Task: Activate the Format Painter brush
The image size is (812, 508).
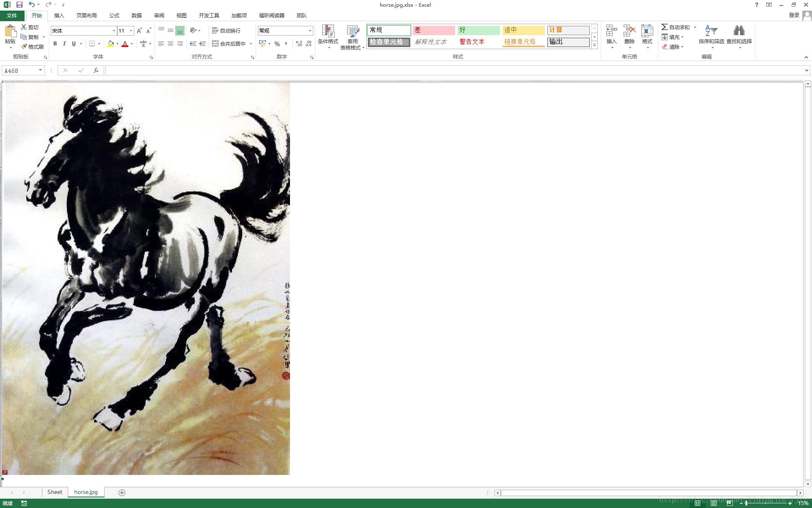Action: point(24,47)
